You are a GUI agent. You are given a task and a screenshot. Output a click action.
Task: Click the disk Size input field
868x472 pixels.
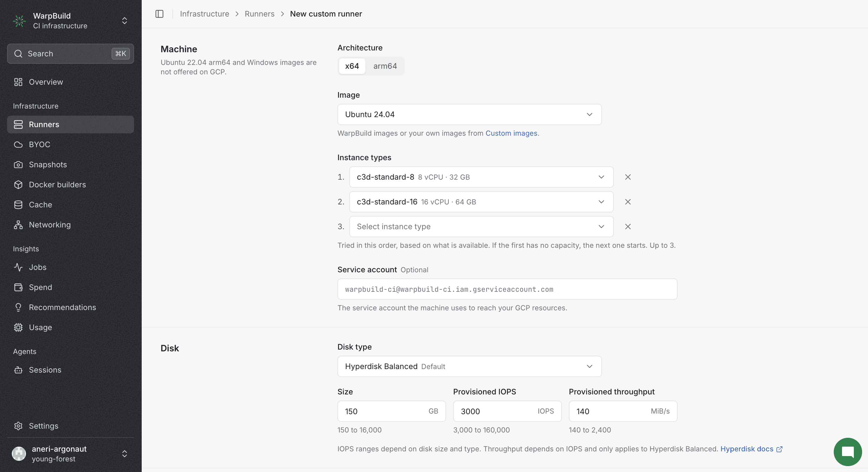(x=391, y=411)
